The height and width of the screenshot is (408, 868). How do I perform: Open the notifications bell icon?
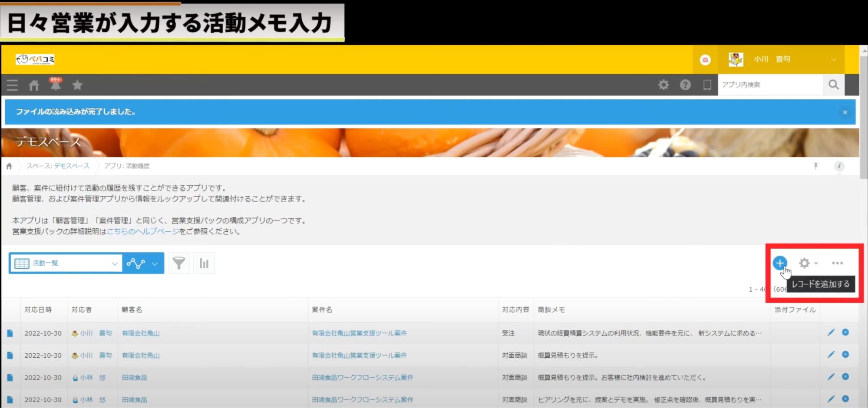(56, 85)
